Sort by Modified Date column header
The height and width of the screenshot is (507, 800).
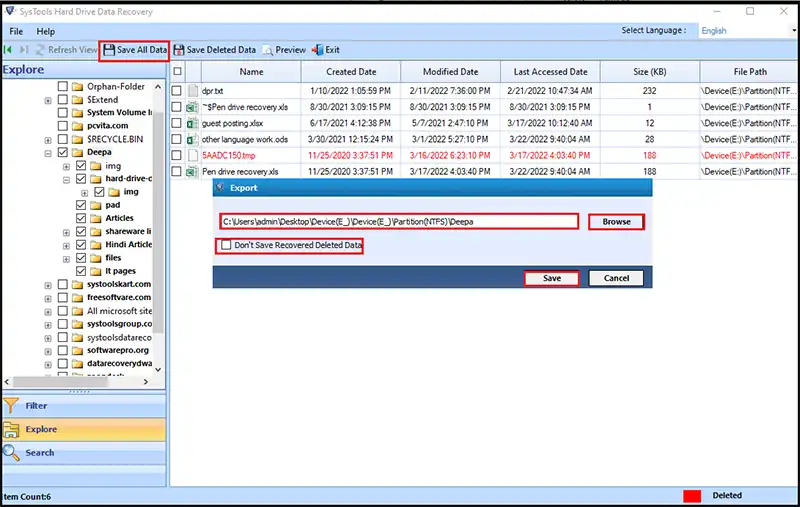click(451, 71)
